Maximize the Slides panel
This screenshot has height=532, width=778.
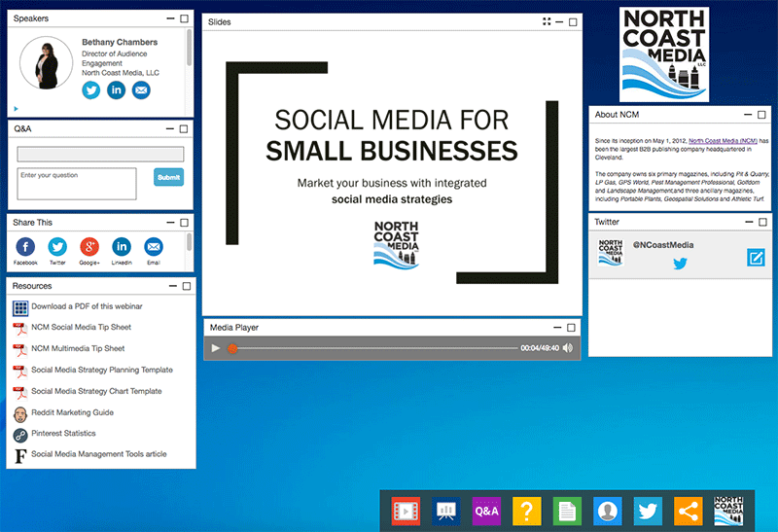(x=573, y=21)
